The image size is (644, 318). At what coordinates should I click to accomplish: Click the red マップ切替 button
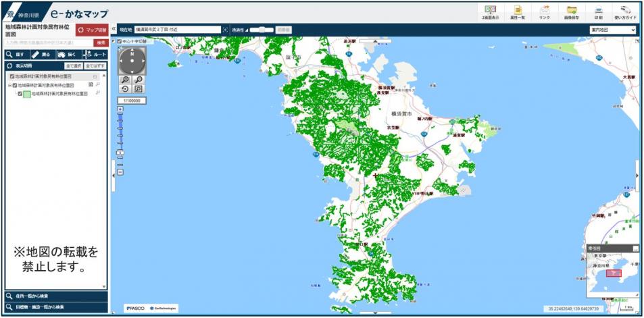[x=91, y=30]
